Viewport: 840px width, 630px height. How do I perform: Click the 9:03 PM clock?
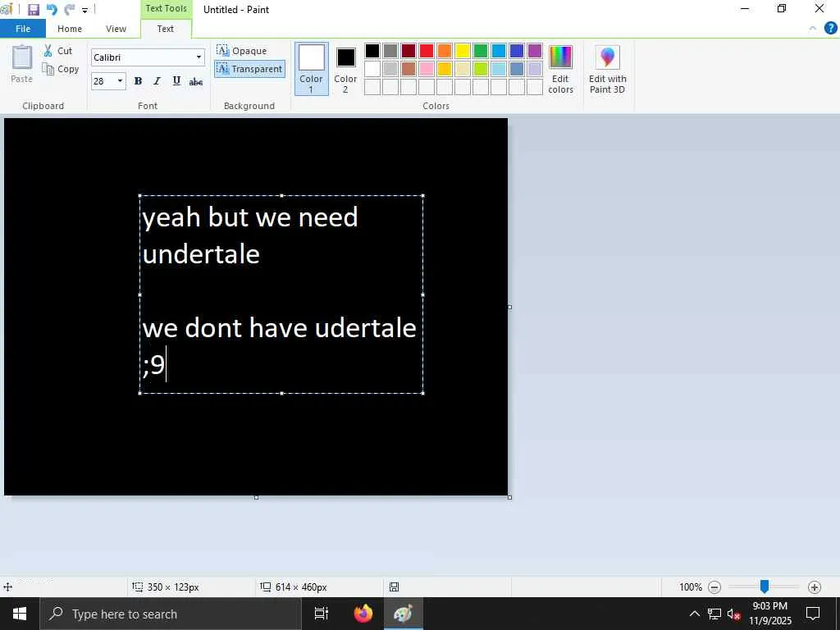pyautogui.click(x=769, y=606)
